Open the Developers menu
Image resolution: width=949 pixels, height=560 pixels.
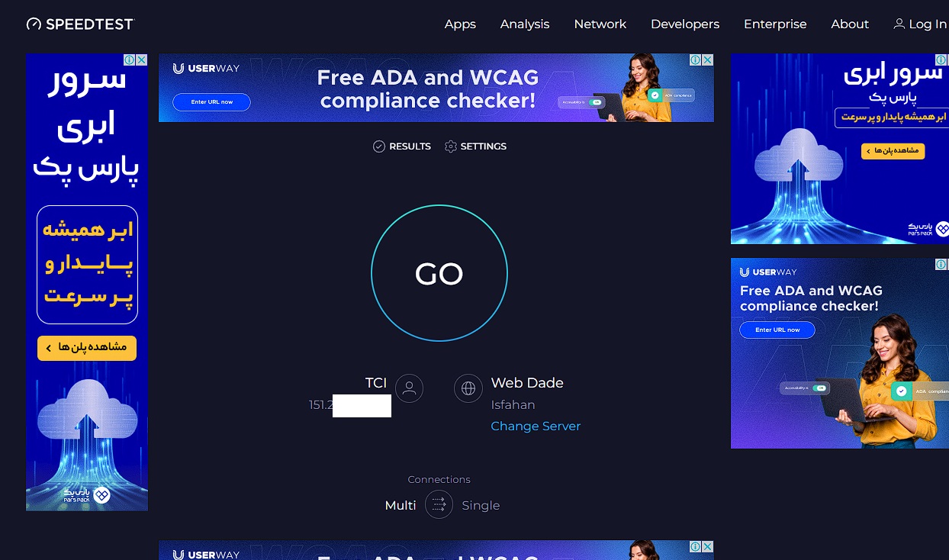pos(685,24)
